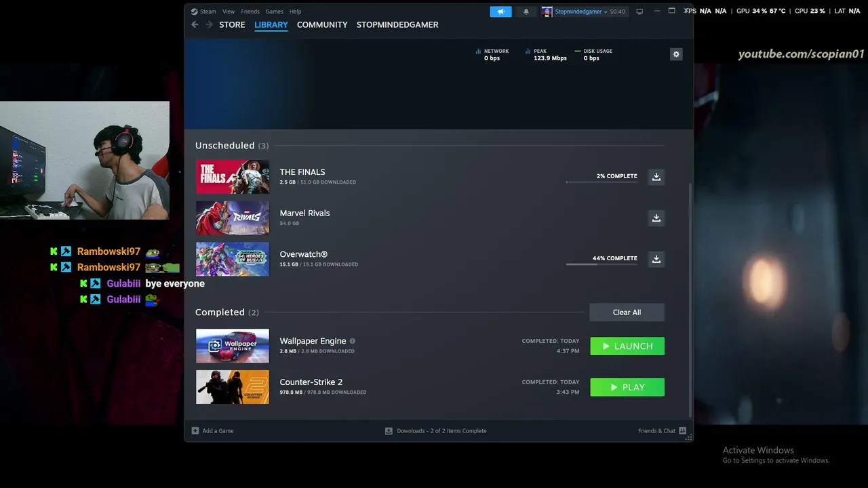
Task: Click Wallpaper Engine completed time 4:37 PM
Action: click(568, 351)
